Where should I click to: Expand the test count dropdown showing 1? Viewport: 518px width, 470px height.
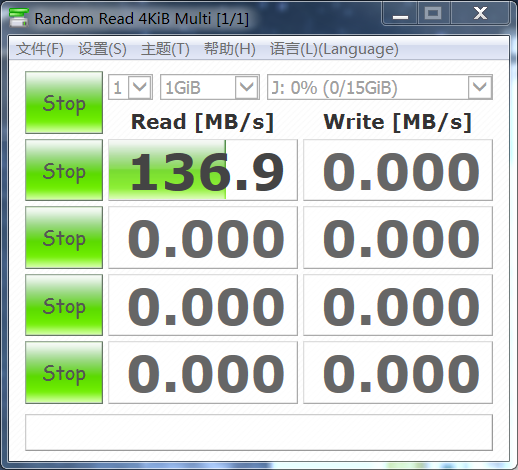click(130, 87)
